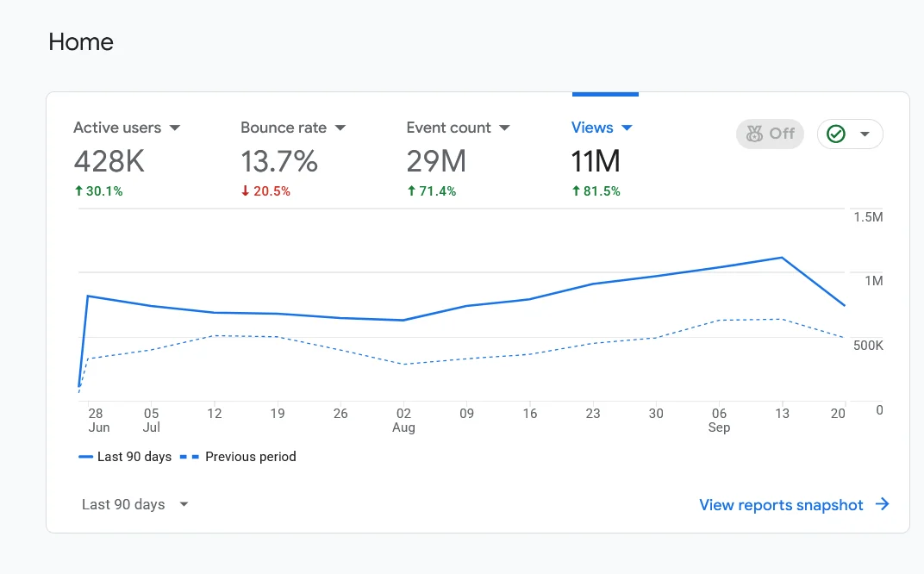
Task: Open the Event count metric dropdown arrow
Action: (x=504, y=128)
